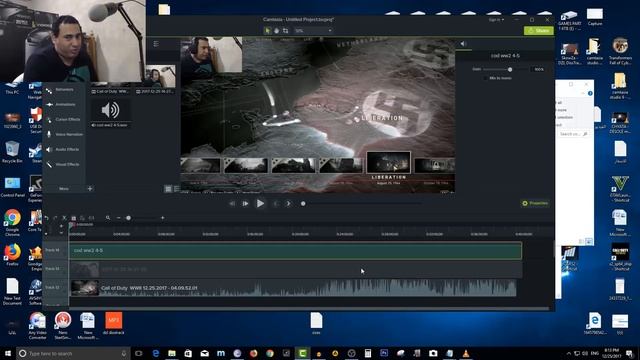The width and height of the screenshot is (640, 360).
Task: Click the timeline zoom in plus
Action: pos(162,218)
